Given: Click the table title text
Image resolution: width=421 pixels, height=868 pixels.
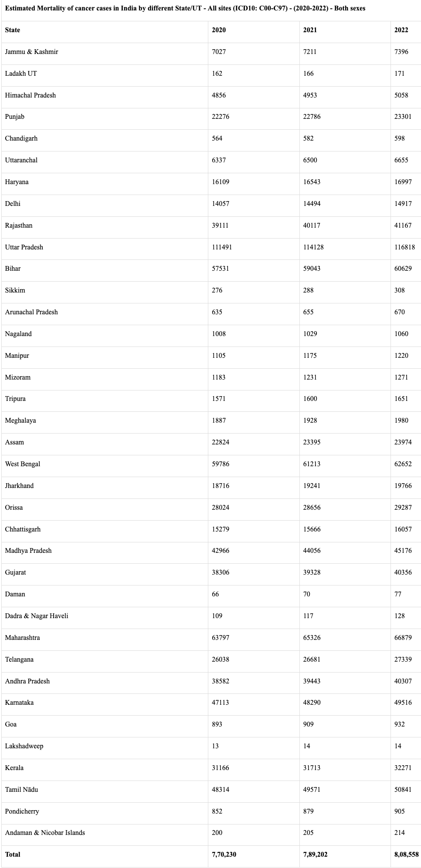Looking at the screenshot, I should (185, 8).
